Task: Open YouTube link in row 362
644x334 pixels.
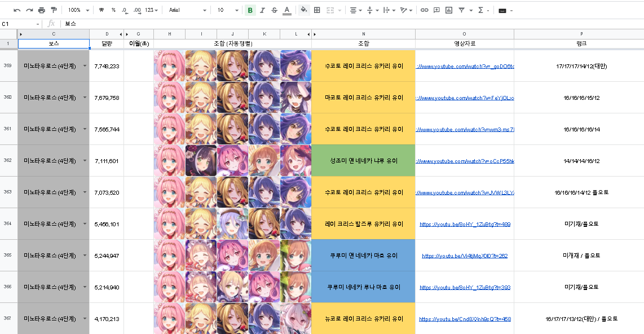Action: point(465,161)
